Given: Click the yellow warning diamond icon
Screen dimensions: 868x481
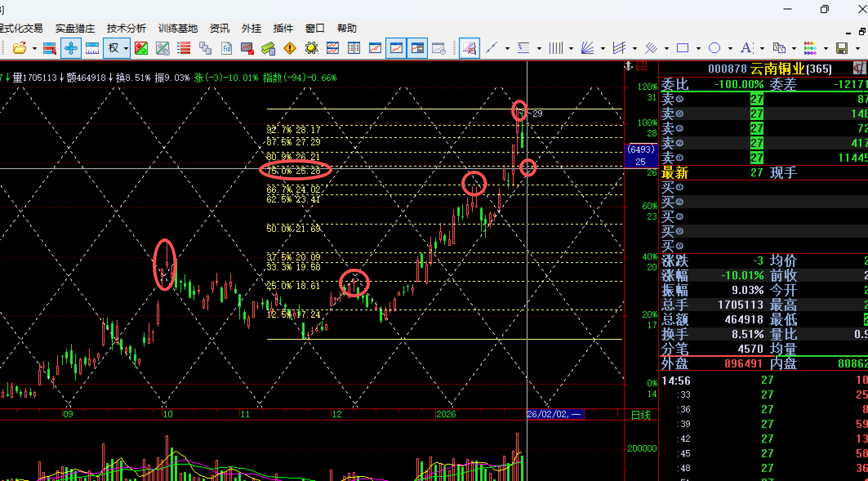Looking at the screenshot, I should (290, 48).
